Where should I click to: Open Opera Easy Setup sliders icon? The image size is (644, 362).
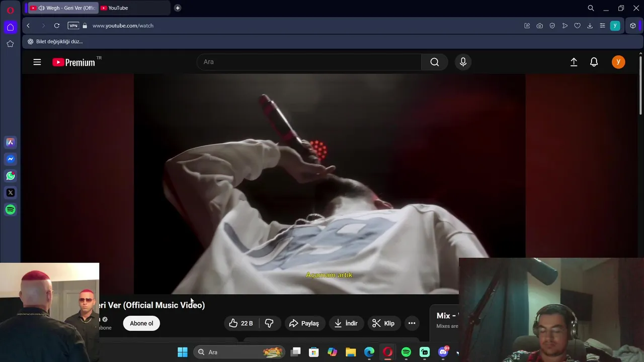pos(602,26)
